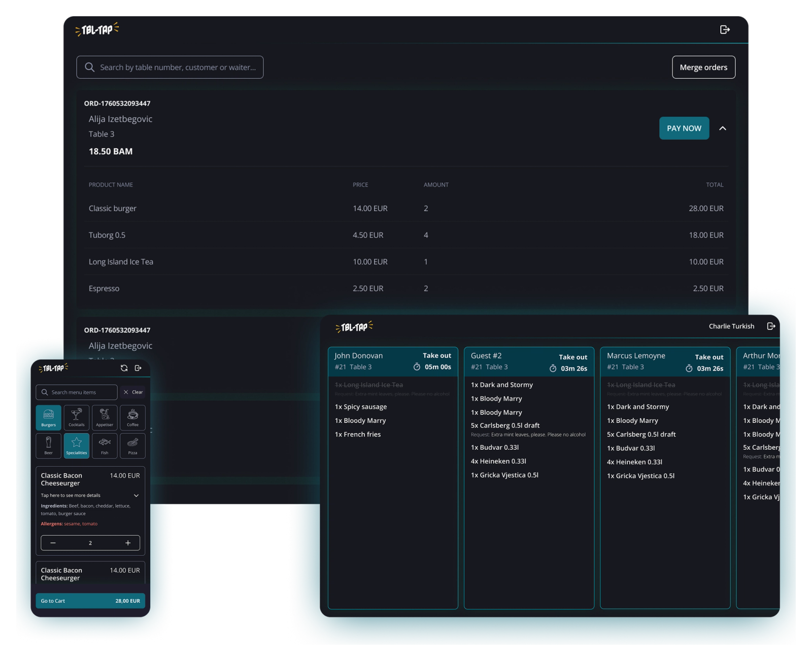Screen dimensions: 812x661
Task: Select Fish category icon
Action: (x=105, y=446)
